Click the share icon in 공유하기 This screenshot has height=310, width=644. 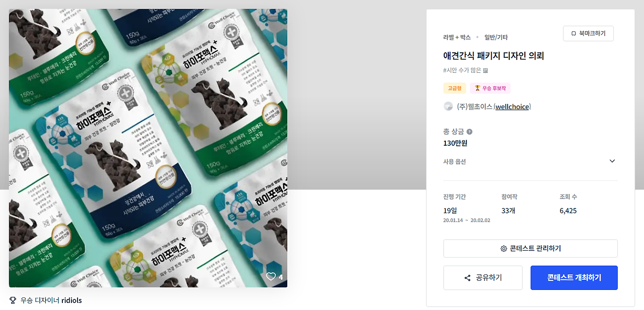click(x=467, y=278)
